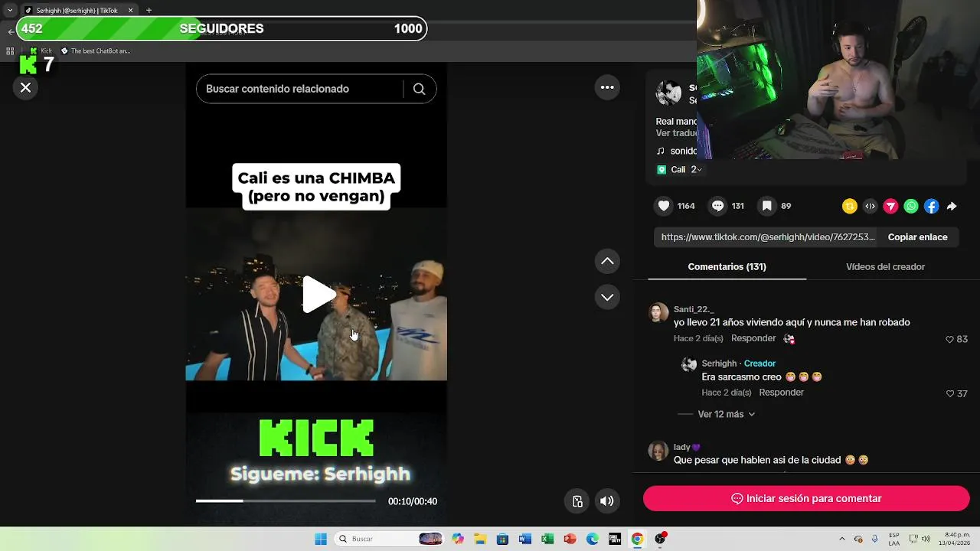Screen dimensions: 980x551
Task: Select the TikTok video URL text
Action: [768, 237]
